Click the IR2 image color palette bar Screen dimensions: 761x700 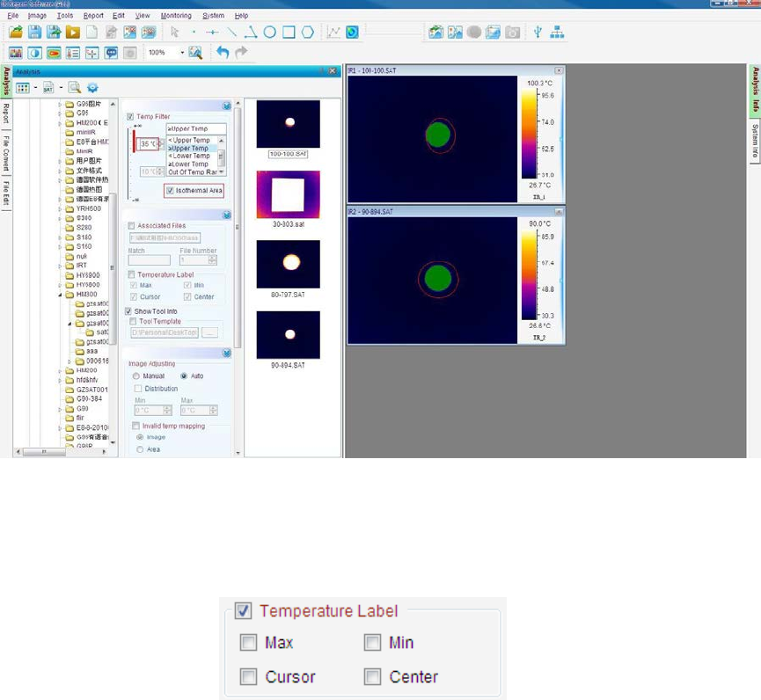529,274
